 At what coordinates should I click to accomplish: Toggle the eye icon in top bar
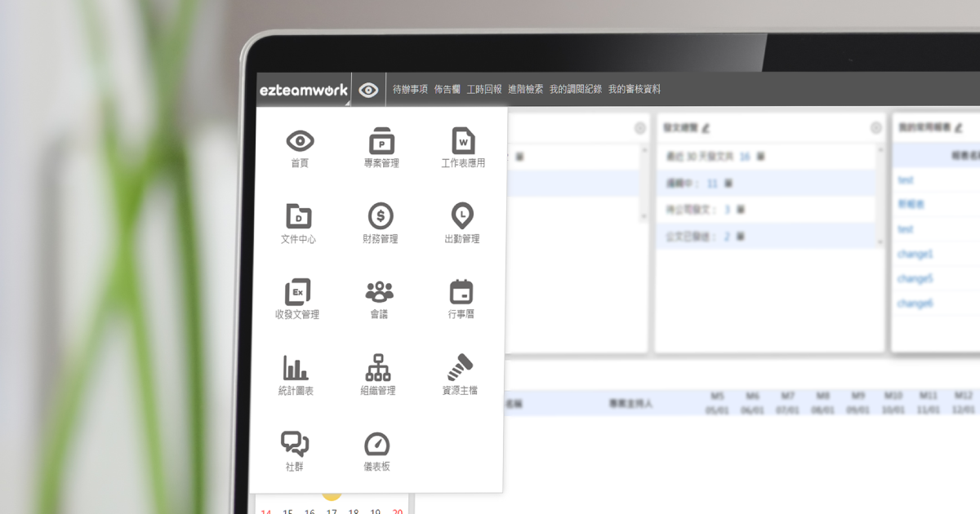pyautogui.click(x=368, y=90)
